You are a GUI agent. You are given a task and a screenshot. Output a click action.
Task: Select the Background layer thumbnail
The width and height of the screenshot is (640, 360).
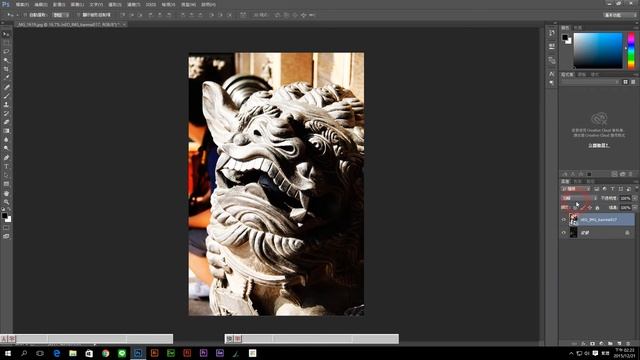tap(573, 233)
